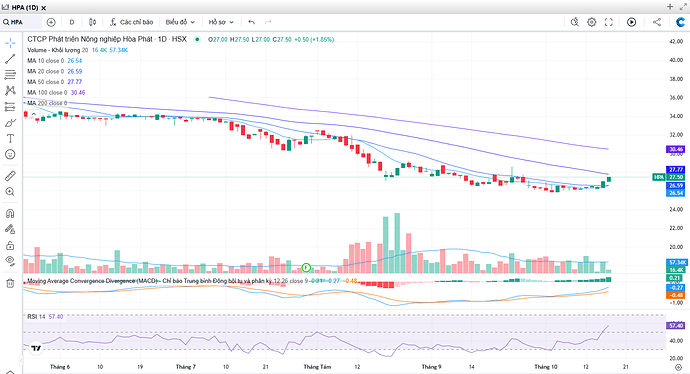Select the HPA (1D) tab
This screenshot has height=374, width=690.
point(24,7)
